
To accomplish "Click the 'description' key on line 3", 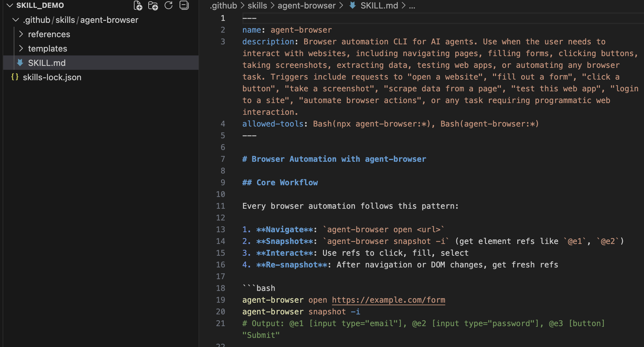I will coord(268,42).
